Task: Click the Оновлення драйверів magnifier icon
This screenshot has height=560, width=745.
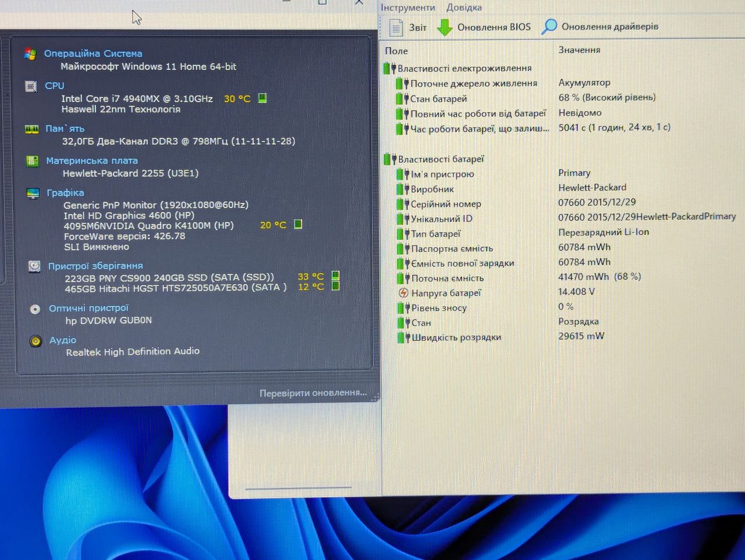Action: click(549, 27)
